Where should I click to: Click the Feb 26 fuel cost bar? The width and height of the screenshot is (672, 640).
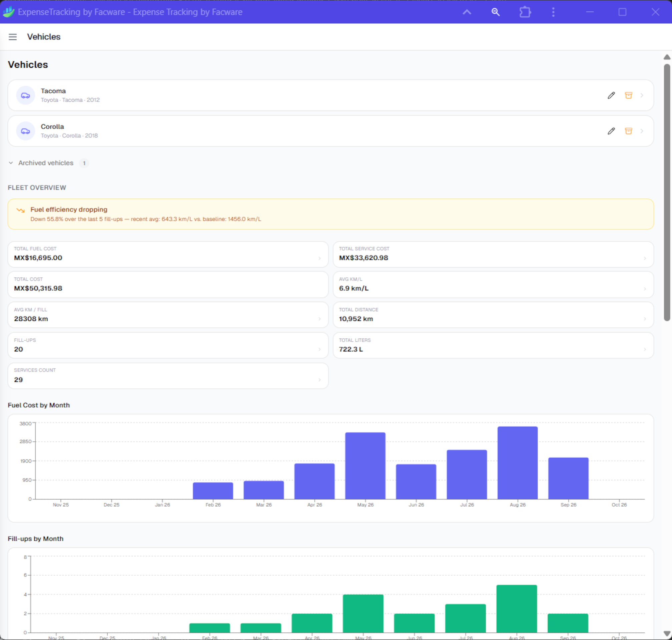pos(213,491)
